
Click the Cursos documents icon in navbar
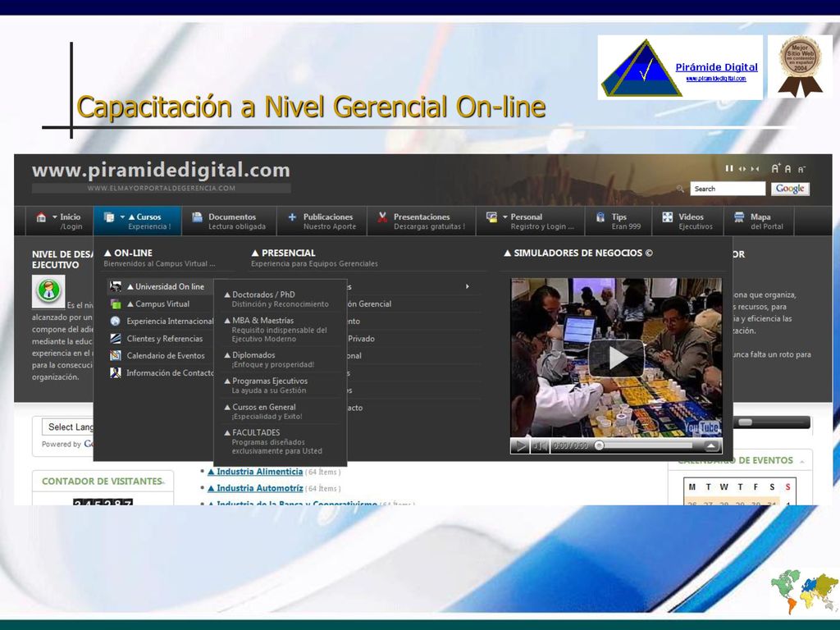coord(109,217)
